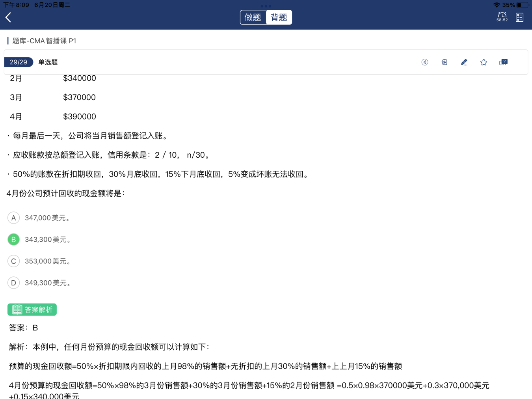The width and height of the screenshot is (532, 399).
Task: Bookmark this question with the star
Action: (484, 62)
